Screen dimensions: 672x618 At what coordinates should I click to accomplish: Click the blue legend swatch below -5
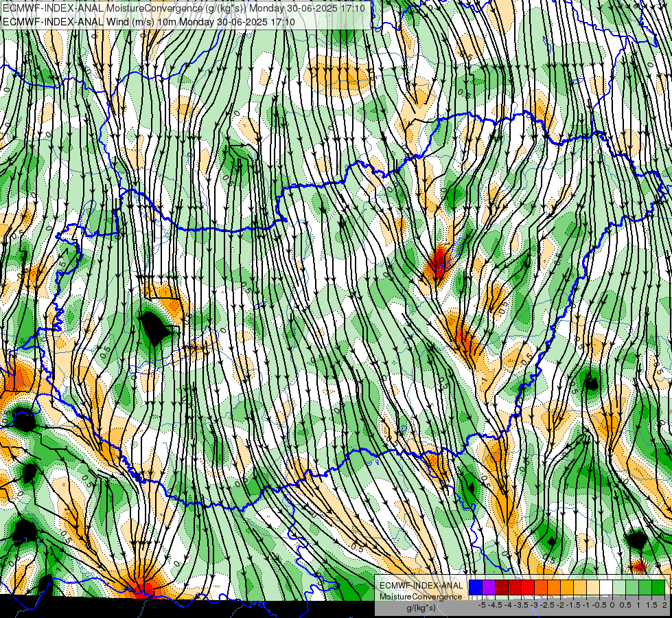[476, 588]
